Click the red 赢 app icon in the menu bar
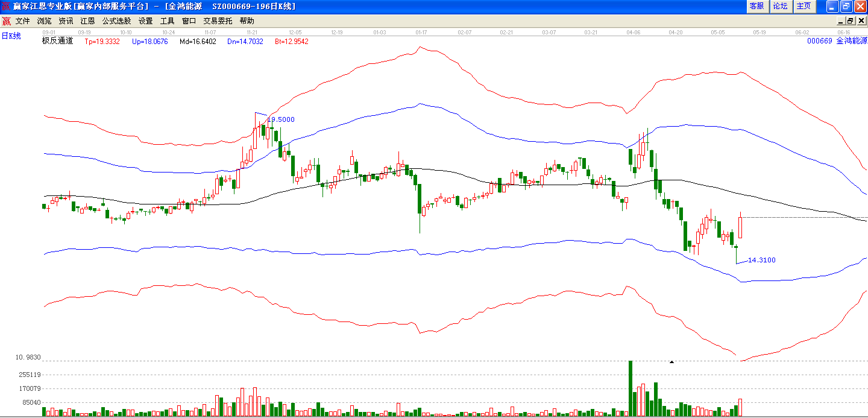Screen dimensions: 868x418 coord(6,21)
